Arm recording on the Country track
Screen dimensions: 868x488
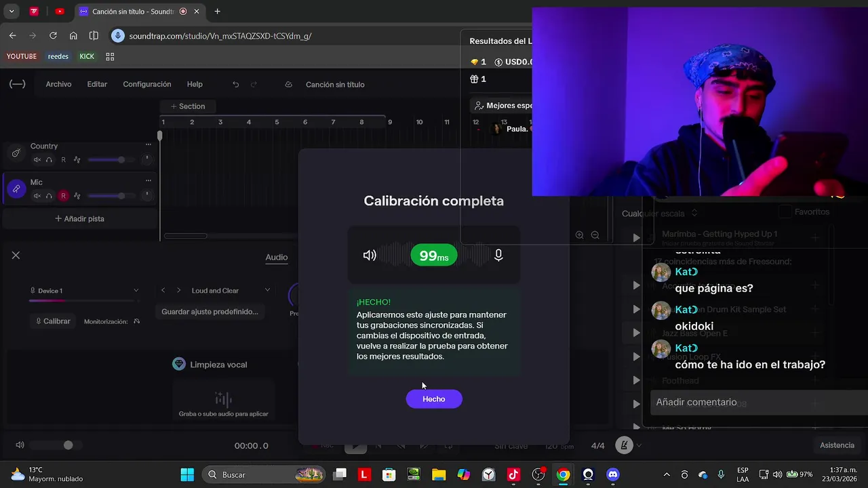(64, 160)
